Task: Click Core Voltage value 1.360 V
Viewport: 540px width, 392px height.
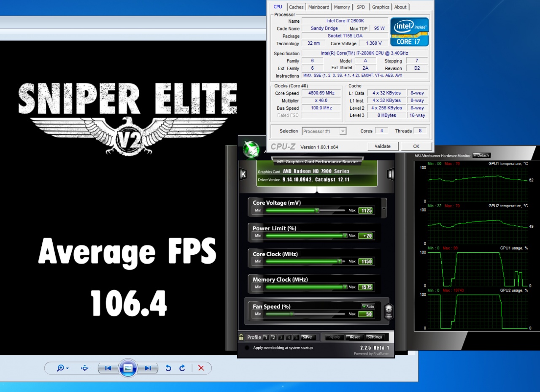Action: (x=373, y=43)
